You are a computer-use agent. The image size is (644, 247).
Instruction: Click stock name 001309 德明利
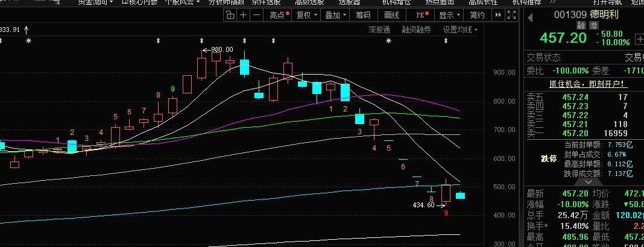click(x=586, y=14)
